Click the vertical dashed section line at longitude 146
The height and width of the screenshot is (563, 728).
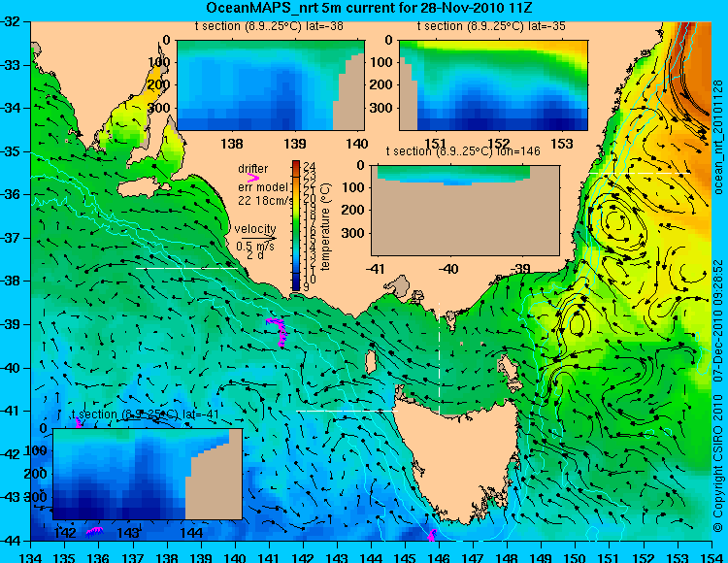click(439, 359)
